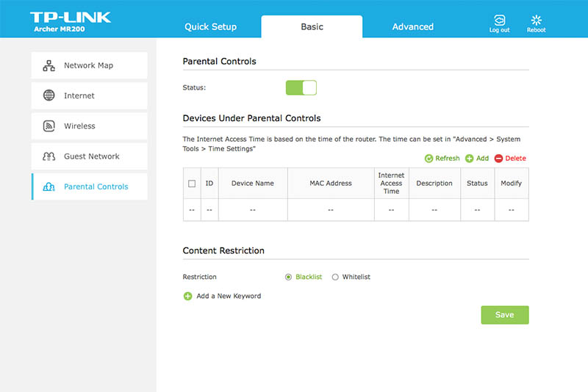This screenshot has width=588, height=392.
Task: Click the TP-LINK Archer MR200 logo
Action: click(x=70, y=22)
